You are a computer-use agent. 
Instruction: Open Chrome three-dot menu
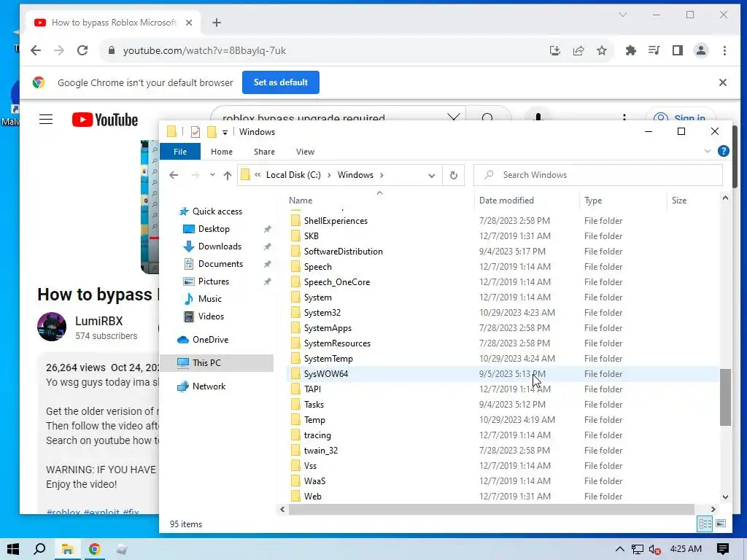click(724, 50)
